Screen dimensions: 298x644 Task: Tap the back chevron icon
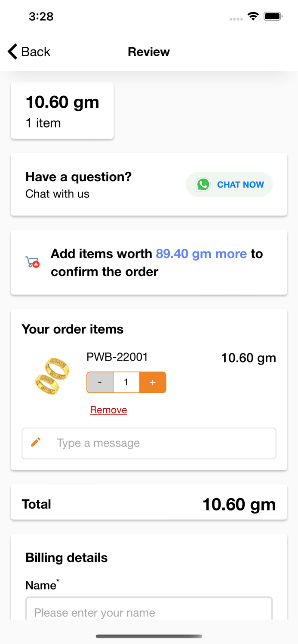point(12,52)
